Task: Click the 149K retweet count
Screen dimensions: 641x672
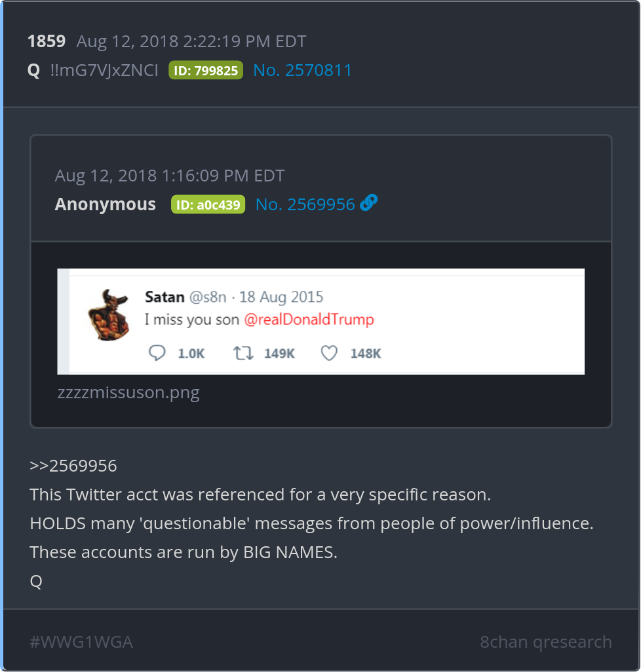Action: click(x=279, y=354)
